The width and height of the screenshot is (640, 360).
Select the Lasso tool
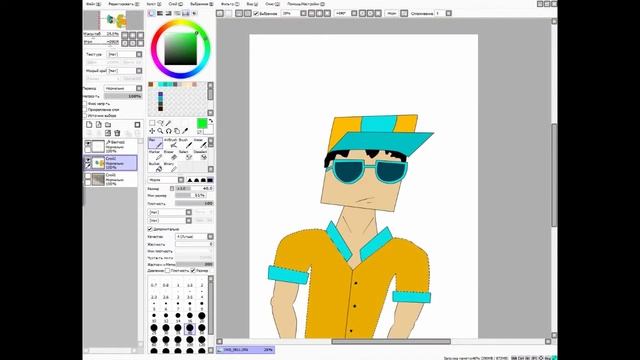coord(160,122)
